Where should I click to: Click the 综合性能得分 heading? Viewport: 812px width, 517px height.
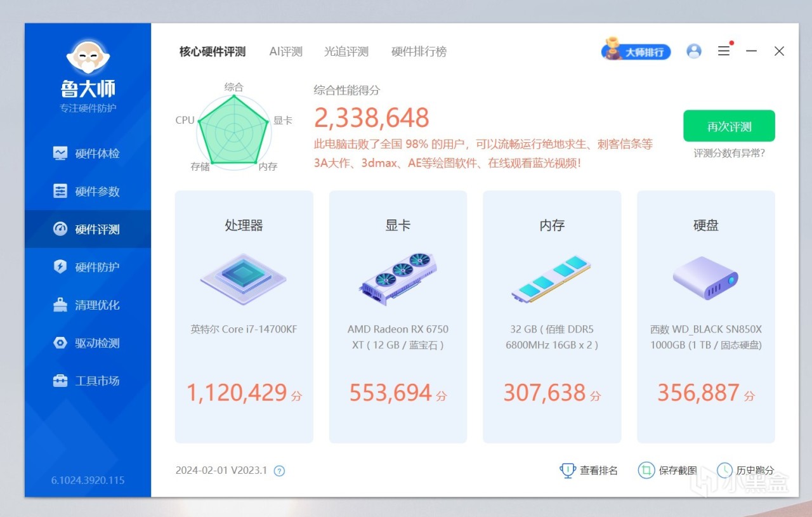347,90
